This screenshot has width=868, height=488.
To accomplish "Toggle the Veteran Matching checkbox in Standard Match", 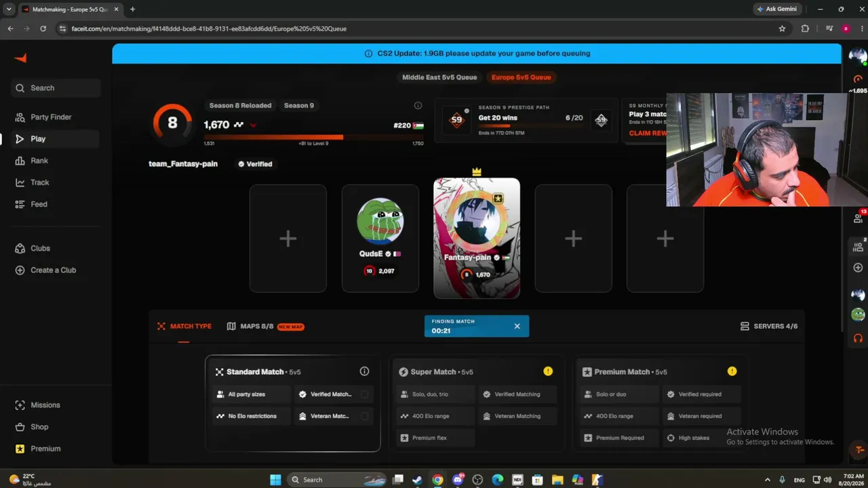I will [x=364, y=416].
